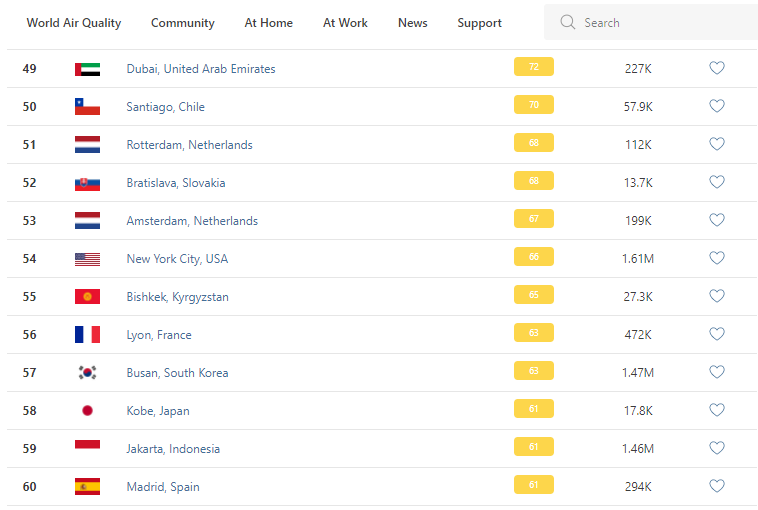Screen dimensions: 758x510
Task: Favorite New York City using its heart
Action: (x=716, y=258)
